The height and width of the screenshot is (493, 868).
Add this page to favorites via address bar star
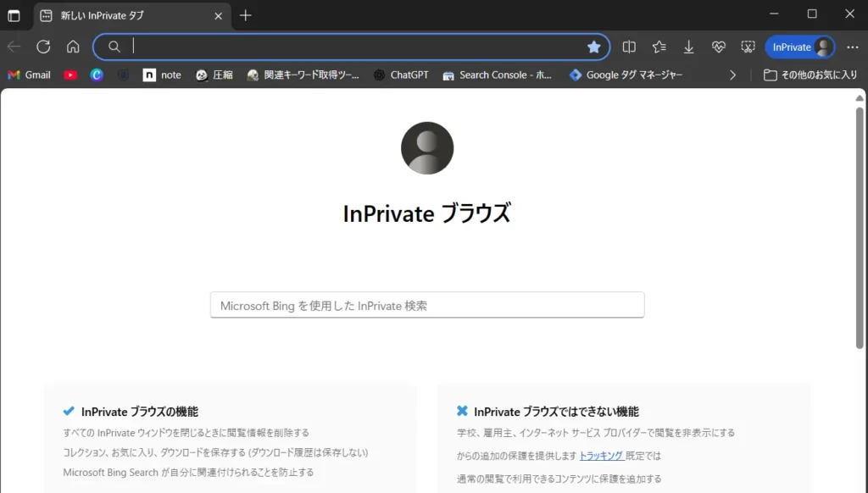tap(594, 47)
